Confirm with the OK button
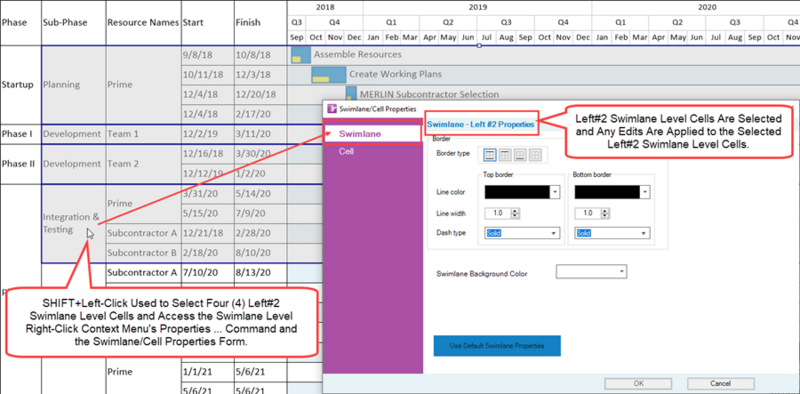800x394 pixels. pyautogui.click(x=638, y=384)
